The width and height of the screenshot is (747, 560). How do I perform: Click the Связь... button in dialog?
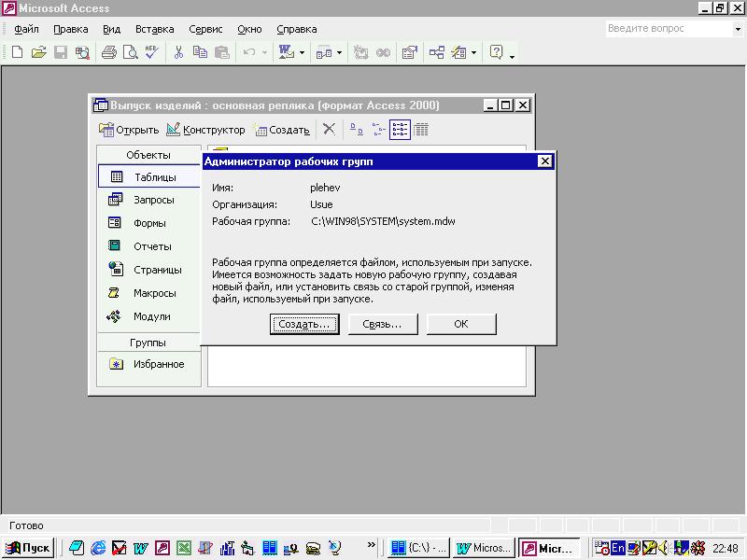383,324
